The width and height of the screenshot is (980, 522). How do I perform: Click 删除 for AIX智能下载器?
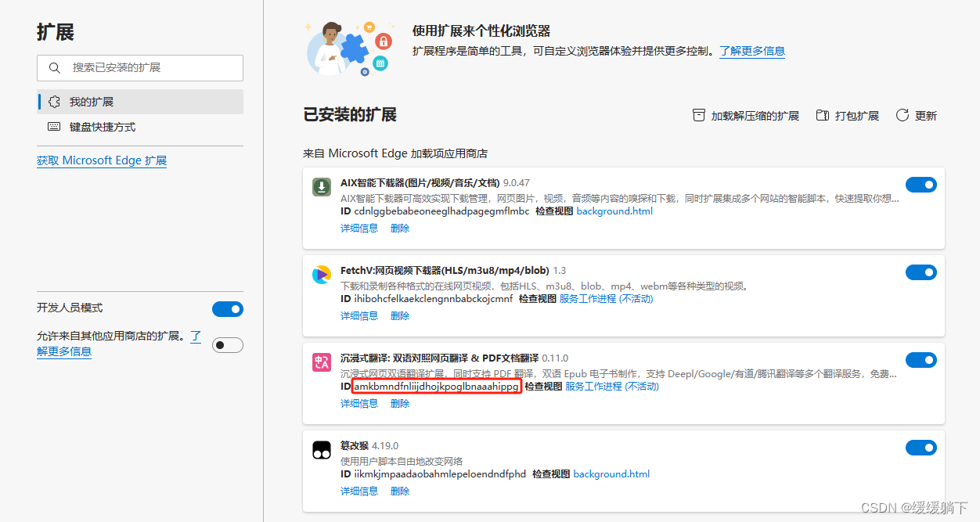pyautogui.click(x=400, y=229)
